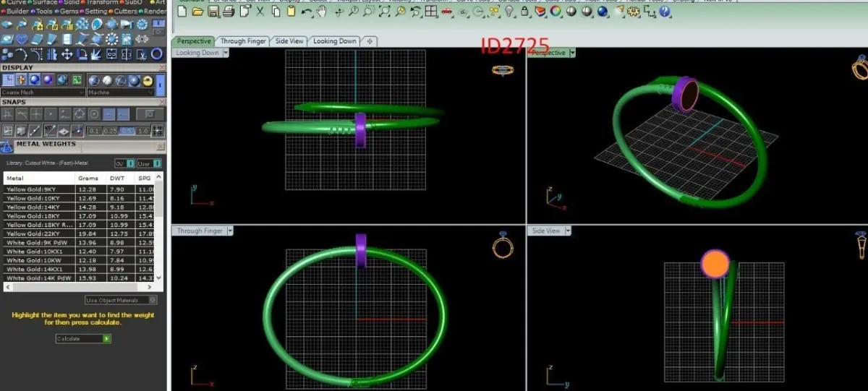The image size is (868, 391).
Task: Select the Yellow Gold:22KY row
Action: pos(80,233)
